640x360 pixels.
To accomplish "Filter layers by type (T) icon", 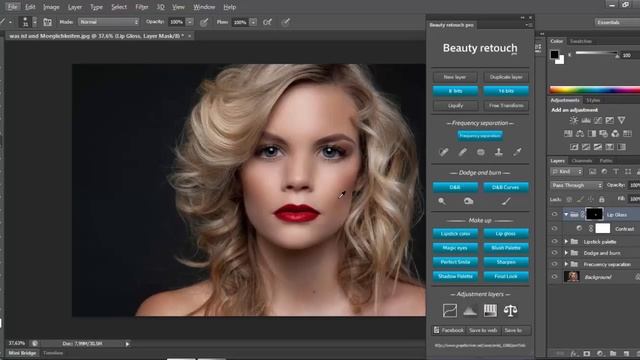I will tap(616, 172).
